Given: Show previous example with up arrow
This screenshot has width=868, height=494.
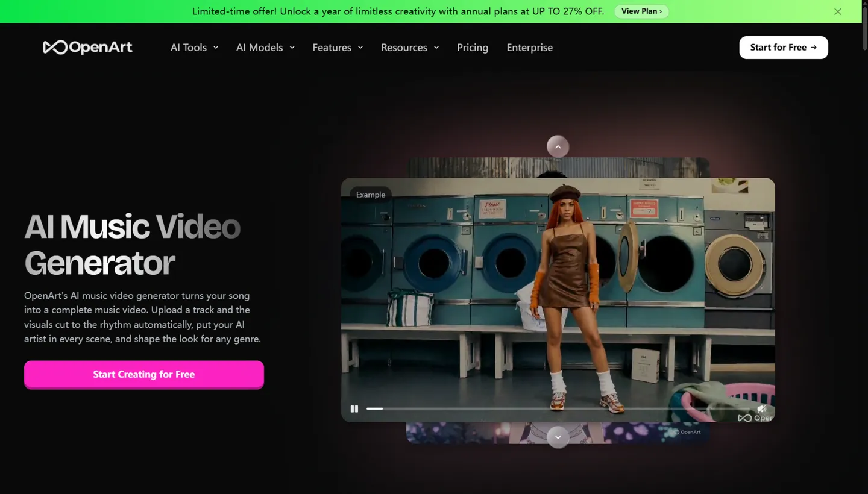Looking at the screenshot, I should point(558,146).
